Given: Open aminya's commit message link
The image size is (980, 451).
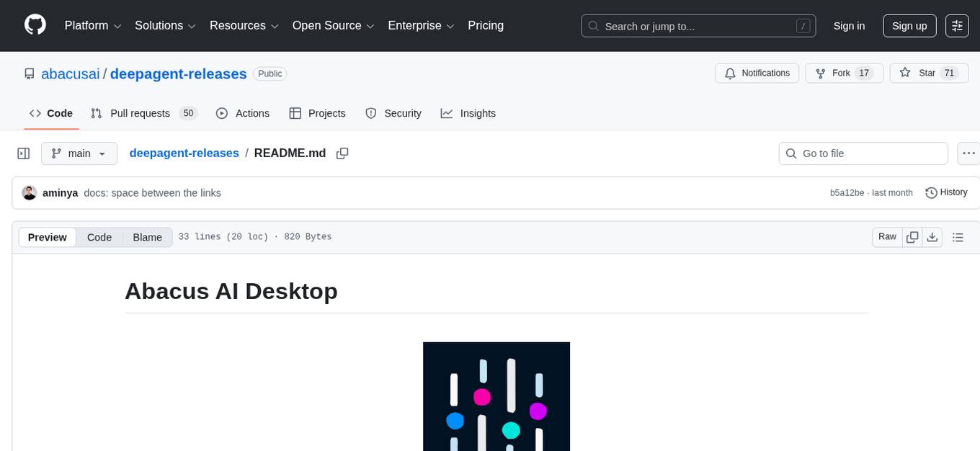Looking at the screenshot, I should (153, 192).
